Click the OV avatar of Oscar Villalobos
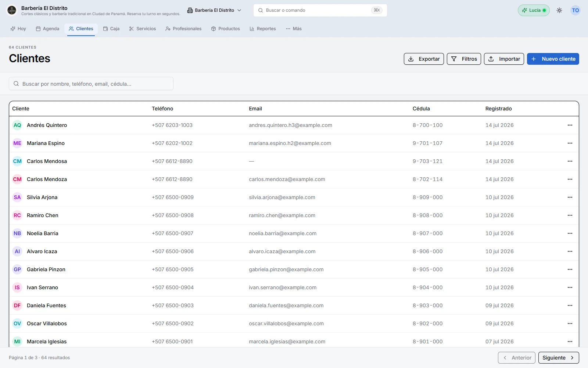 17,323
